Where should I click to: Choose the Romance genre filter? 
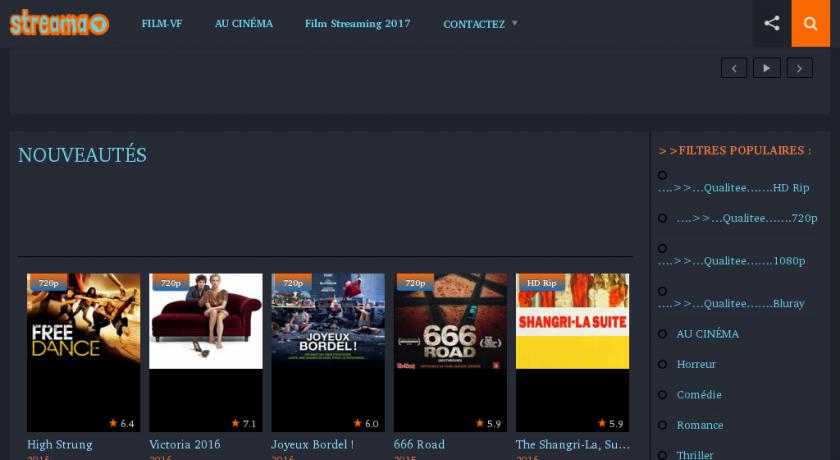click(x=700, y=425)
